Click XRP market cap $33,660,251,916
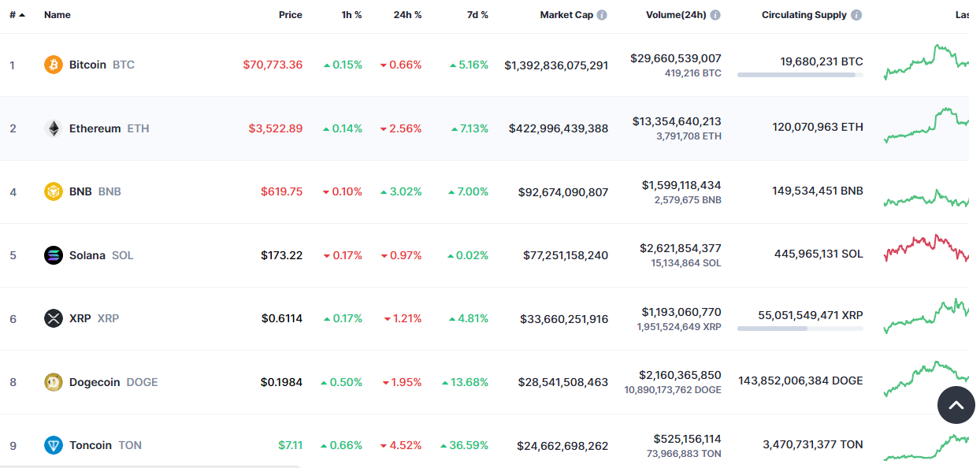This screenshot has height=468, width=980. tap(564, 318)
